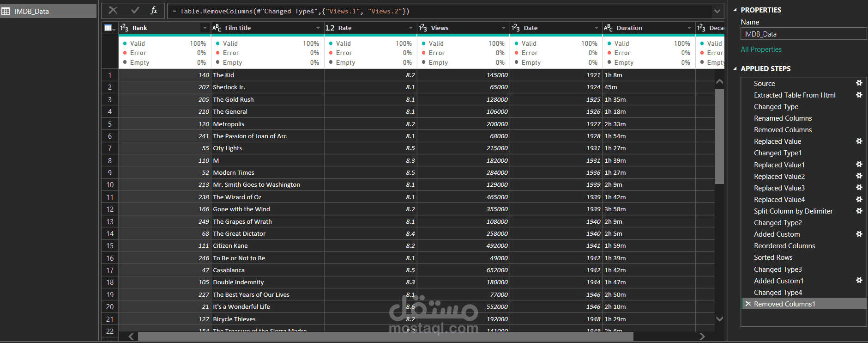
Task: Select the IMDB_Data query in the list
Action: pos(48,11)
